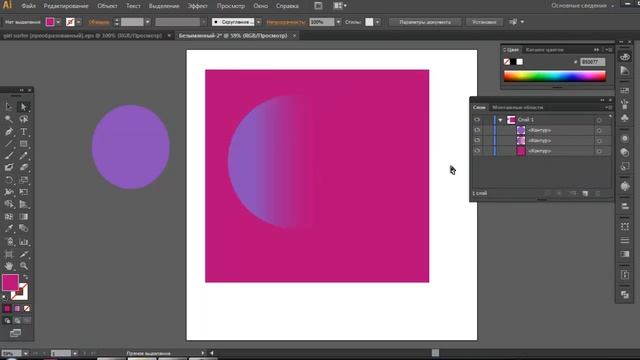Select the Shape Builder tool
Viewport: 640px width, 360px height.
point(9,204)
